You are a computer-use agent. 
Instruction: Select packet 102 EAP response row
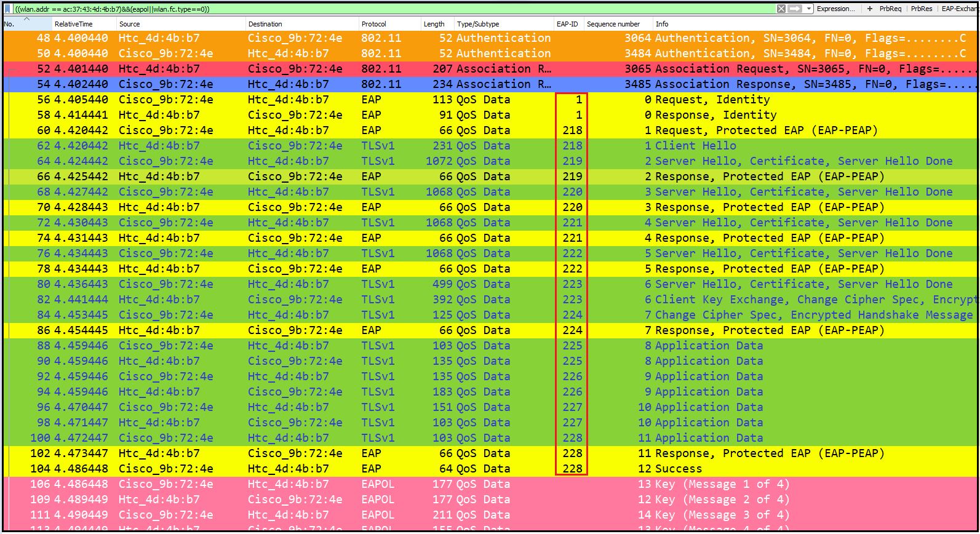[x=490, y=453]
